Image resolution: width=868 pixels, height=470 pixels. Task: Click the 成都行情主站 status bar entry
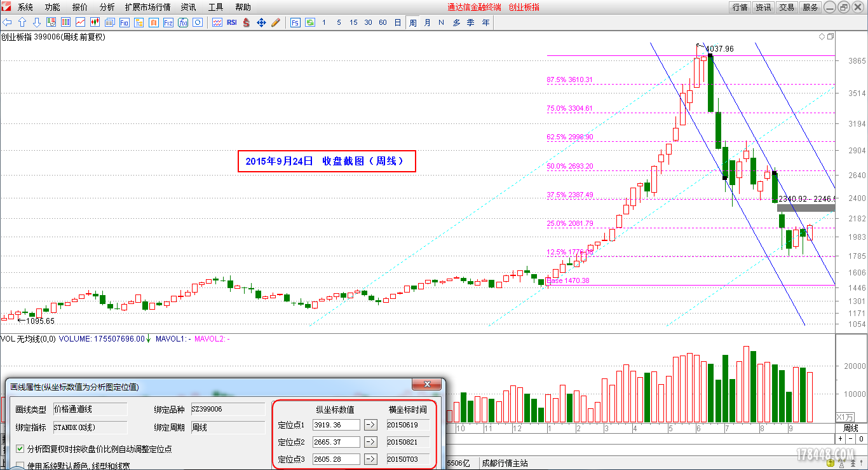pos(505,463)
